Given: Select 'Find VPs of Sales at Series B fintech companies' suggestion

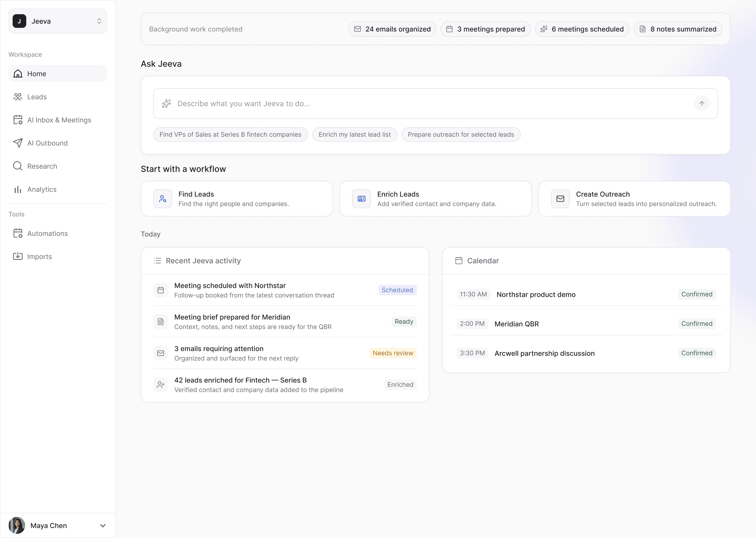Looking at the screenshot, I should [230, 134].
